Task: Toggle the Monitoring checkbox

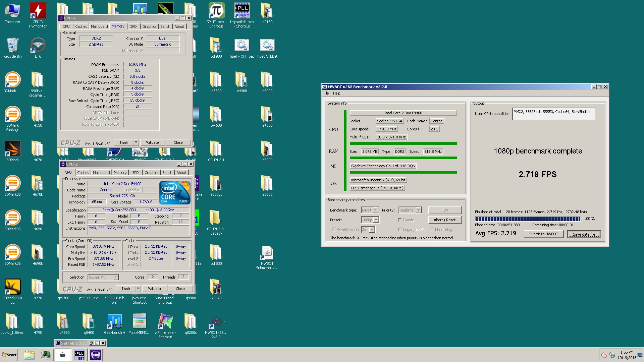Action: pyautogui.click(x=432, y=230)
